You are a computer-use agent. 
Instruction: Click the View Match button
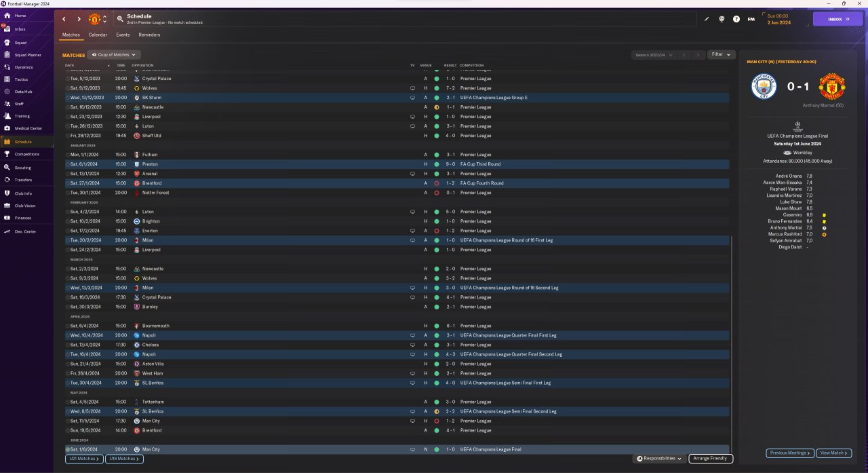pyautogui.click(x=834, y=453)
